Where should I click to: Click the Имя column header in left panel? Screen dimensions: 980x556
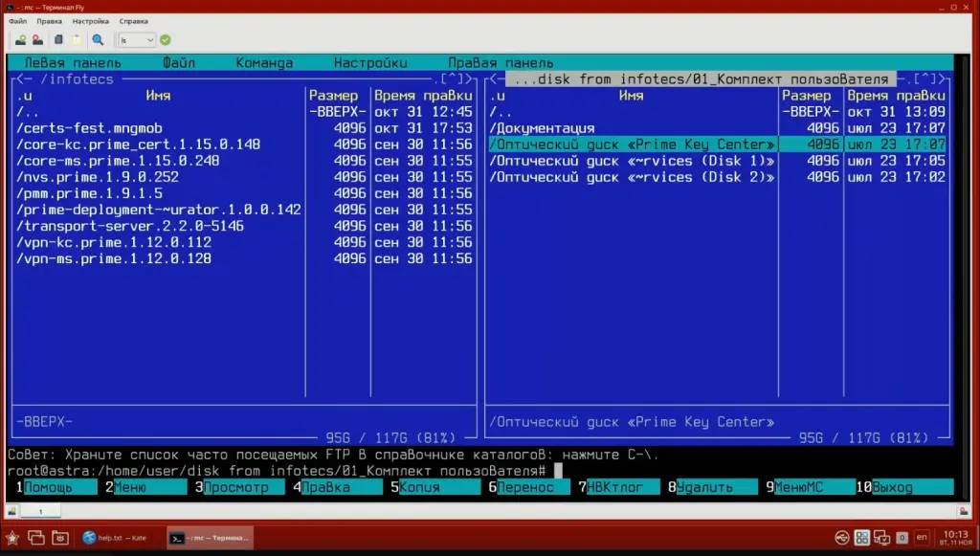pyautogui.click(x=158, y=96)
